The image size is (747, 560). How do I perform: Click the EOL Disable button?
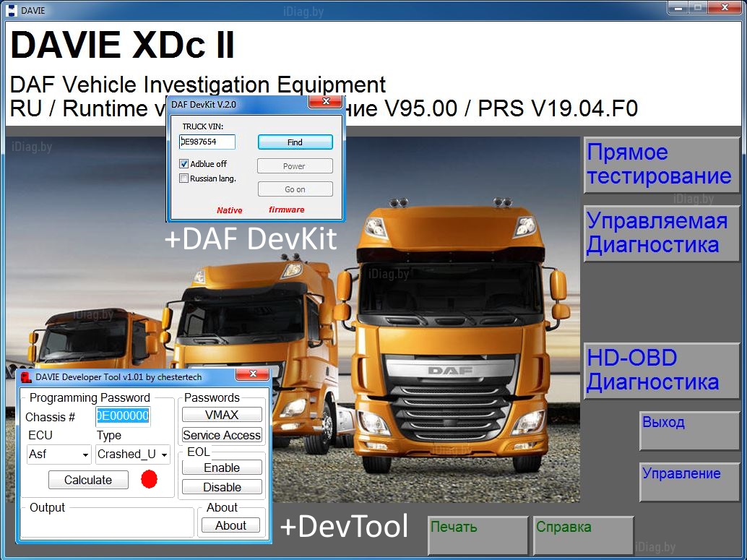coord(222,487)
